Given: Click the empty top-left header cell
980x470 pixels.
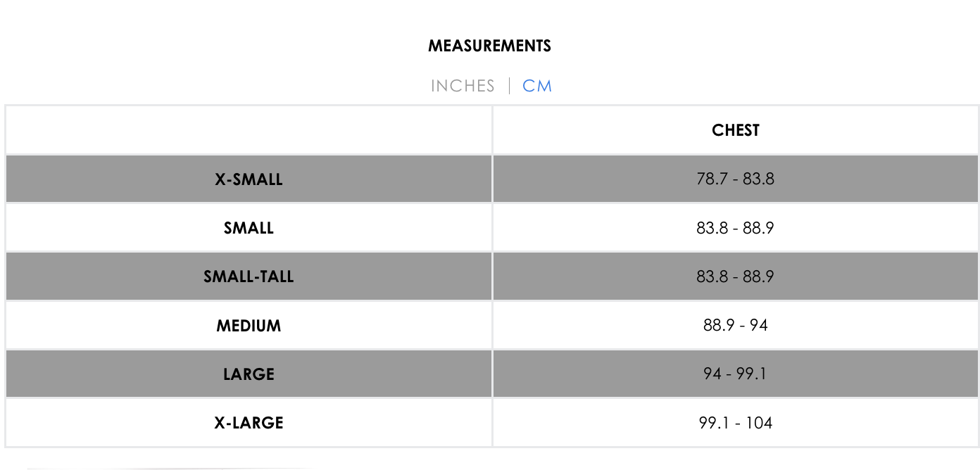Looking at the screenshot, I should pos(249,130).
